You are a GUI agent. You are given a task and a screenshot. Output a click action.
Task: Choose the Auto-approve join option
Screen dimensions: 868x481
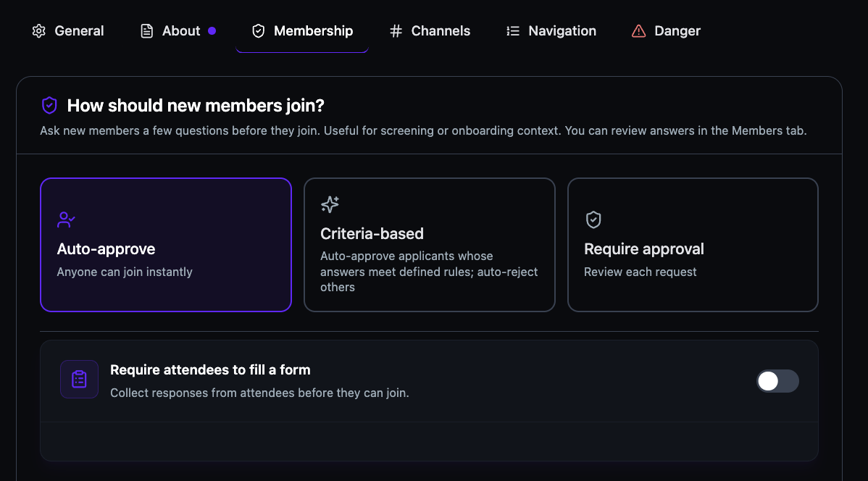166,245
